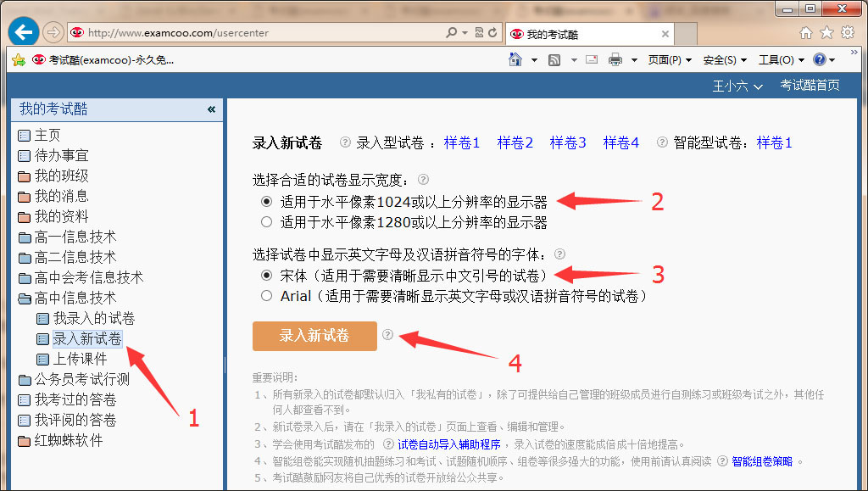Open the 王小六 user dropdown
Screen dimensions: 868x491
pyautogui.click(x=737, y=86)
